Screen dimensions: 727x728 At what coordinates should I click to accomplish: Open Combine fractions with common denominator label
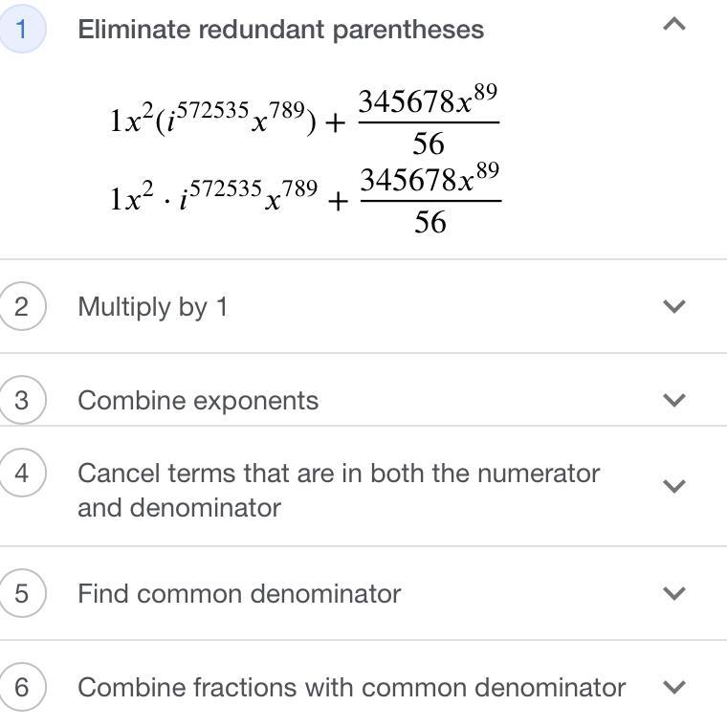click(x=351, y=687)
